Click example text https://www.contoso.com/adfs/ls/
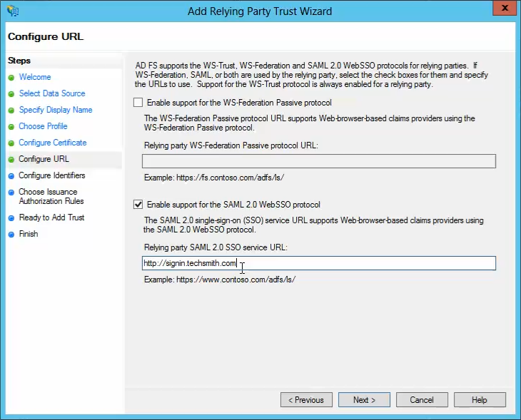Image resolution: width=521 pixels, height=420 pixels. (x=236, y=280)
